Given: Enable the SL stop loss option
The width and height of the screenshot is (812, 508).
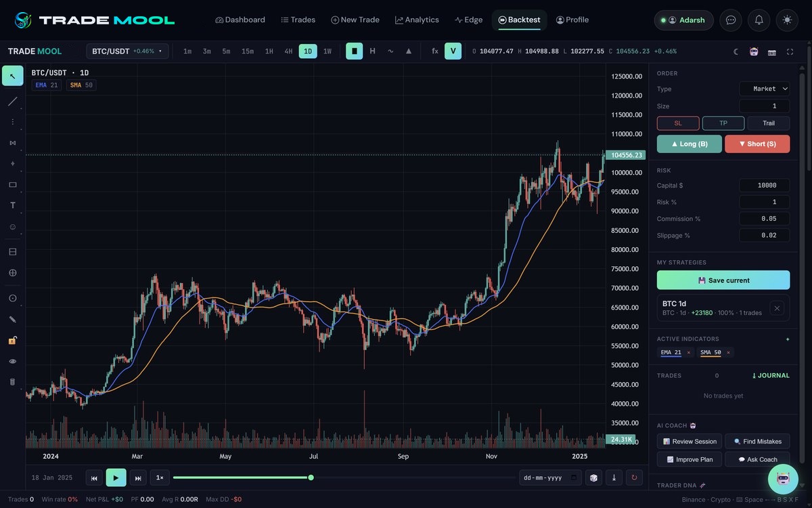Looking at the screenshot, I should [x=678, y=123].
